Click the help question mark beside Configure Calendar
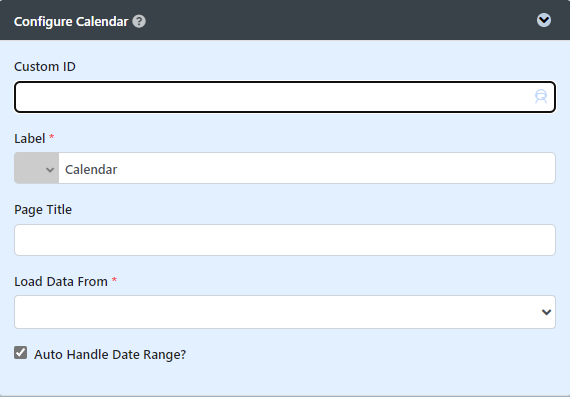The image size is (570, 397). (x=139, y=21)
